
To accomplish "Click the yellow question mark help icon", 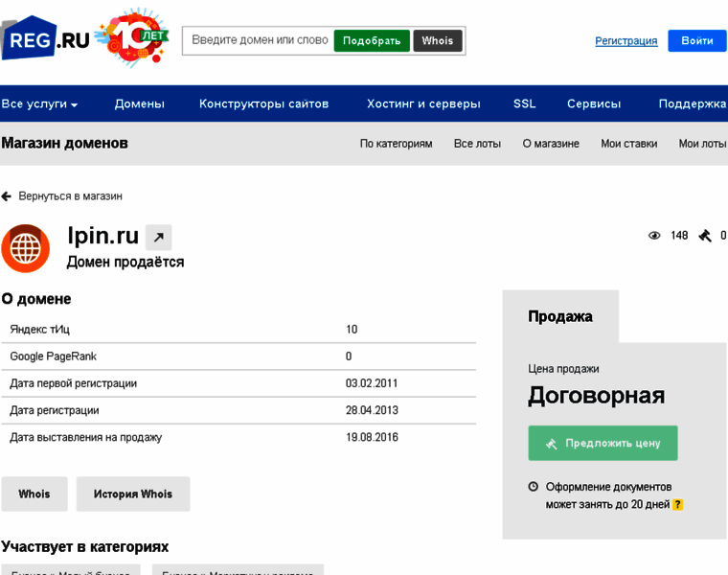I will 677,504.
